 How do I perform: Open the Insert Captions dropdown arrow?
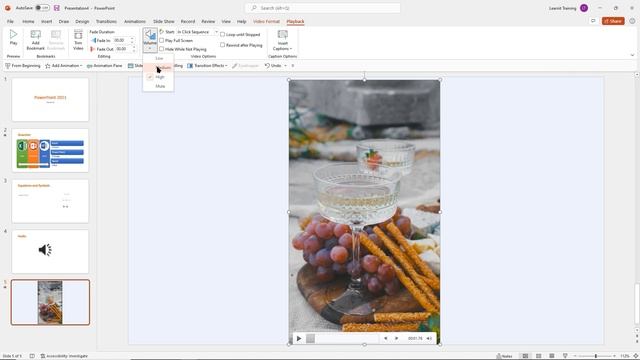click(x=291, y=49)
